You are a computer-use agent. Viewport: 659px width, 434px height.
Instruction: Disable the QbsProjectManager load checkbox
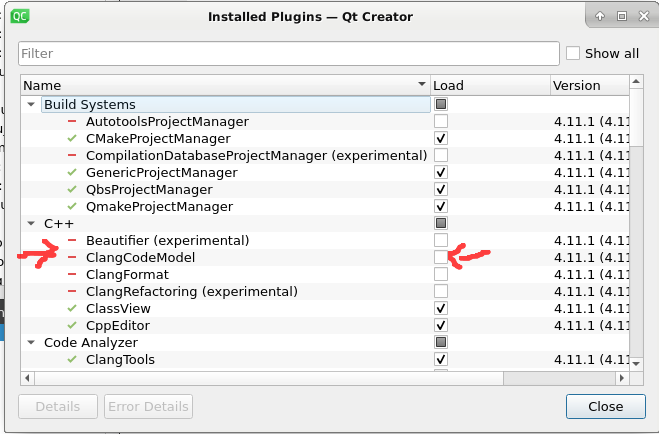441,189
